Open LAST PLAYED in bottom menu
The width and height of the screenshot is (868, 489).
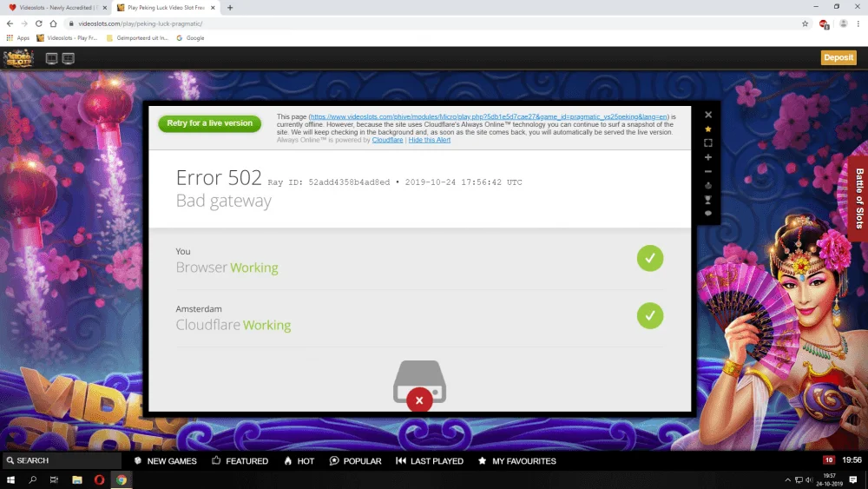click(430, 460)
